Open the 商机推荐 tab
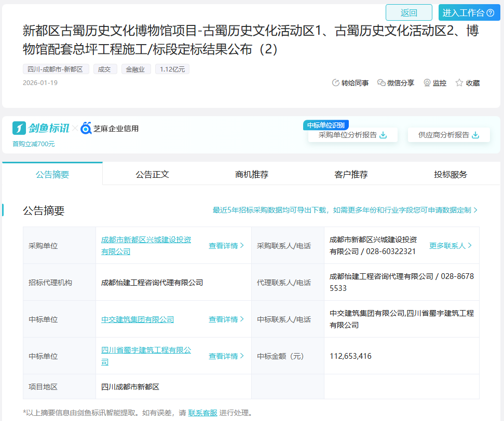Screen dimensions: 504x421 click(x=252, y=174)
